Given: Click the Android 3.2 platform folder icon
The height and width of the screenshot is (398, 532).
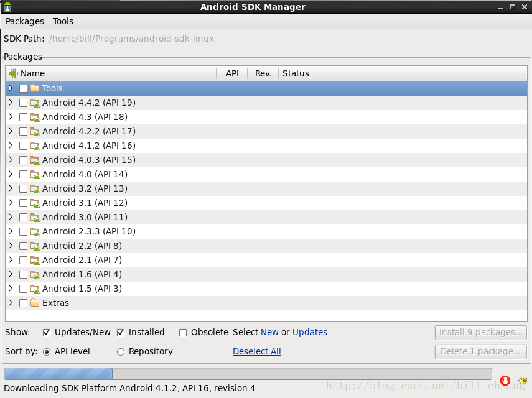Looking at the screenshot, I should (35, 188).
